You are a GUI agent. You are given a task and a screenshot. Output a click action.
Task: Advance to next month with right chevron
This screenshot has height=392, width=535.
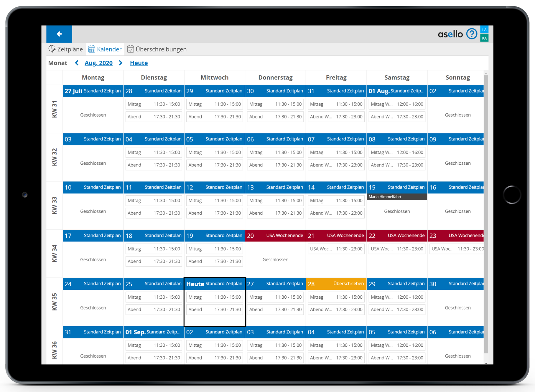pos(121,63)
